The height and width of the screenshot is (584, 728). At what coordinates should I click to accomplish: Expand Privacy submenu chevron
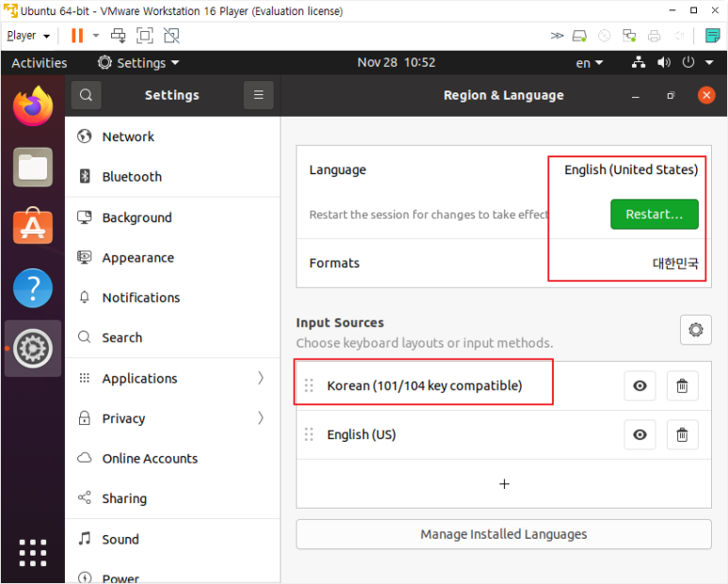click(x=261, y=418)
